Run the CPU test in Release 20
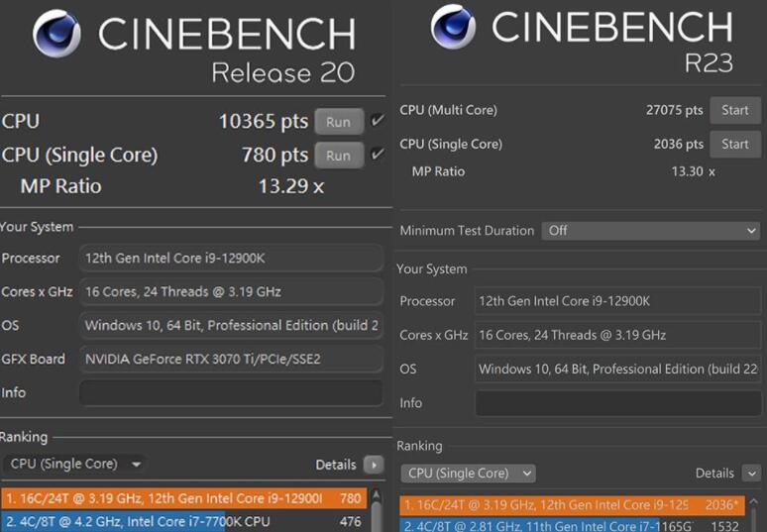 (x=339, y=122)
